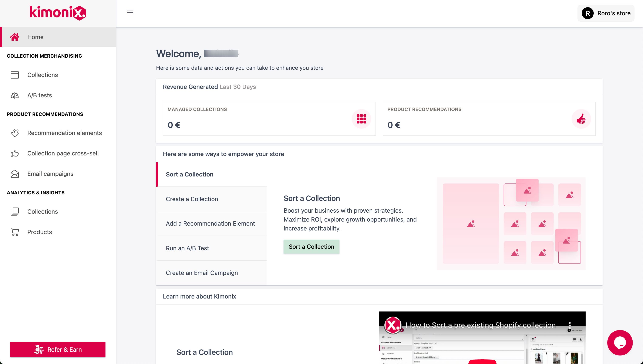Open the chat support bubble
Screen dimensions: 643x364
(x=620, y=343)
